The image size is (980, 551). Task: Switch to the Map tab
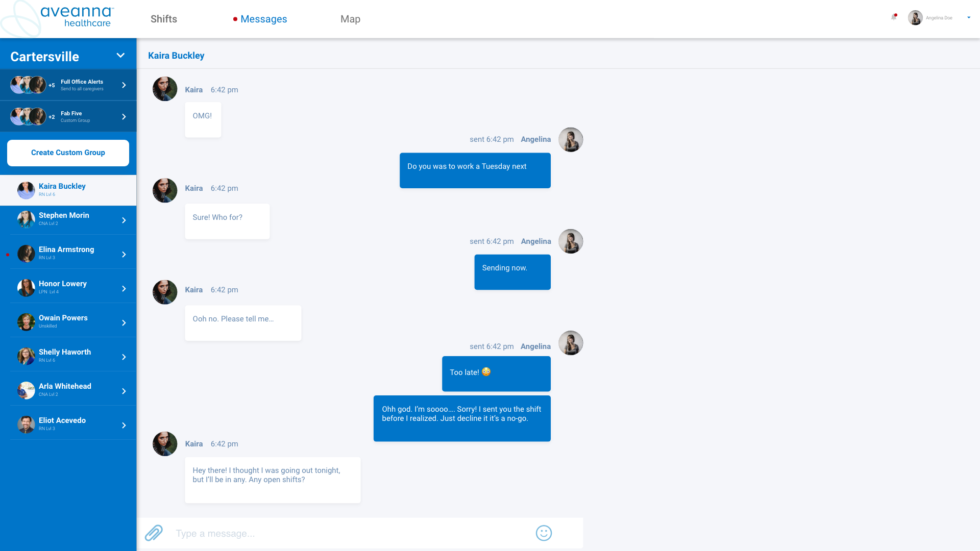[x=350, y=19]
